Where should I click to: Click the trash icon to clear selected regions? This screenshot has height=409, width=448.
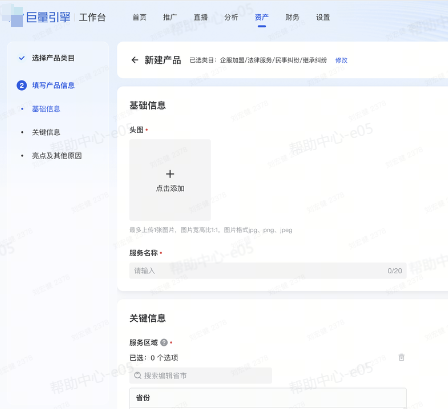coord(401,358)
